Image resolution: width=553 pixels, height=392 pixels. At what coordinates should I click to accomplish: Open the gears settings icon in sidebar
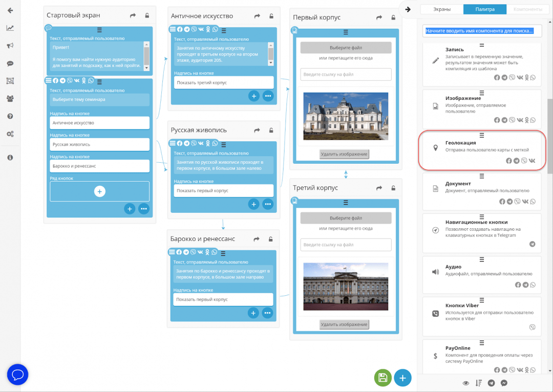pyautogui.click(x=10, y=134)
